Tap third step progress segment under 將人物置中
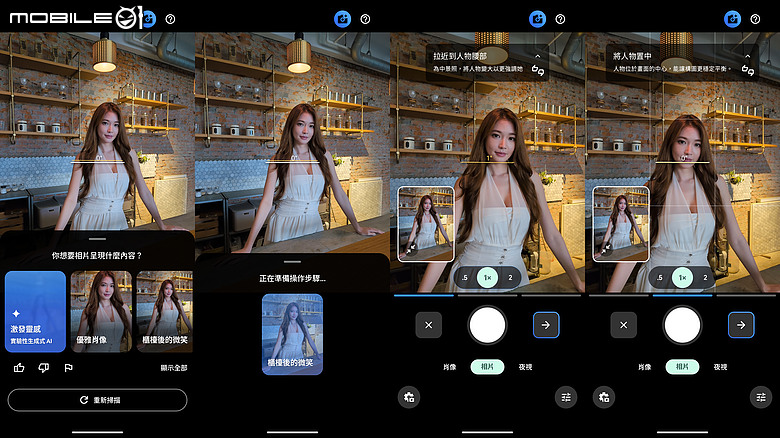This screenshot has height=438, width=780. click(x=746, y=295)
